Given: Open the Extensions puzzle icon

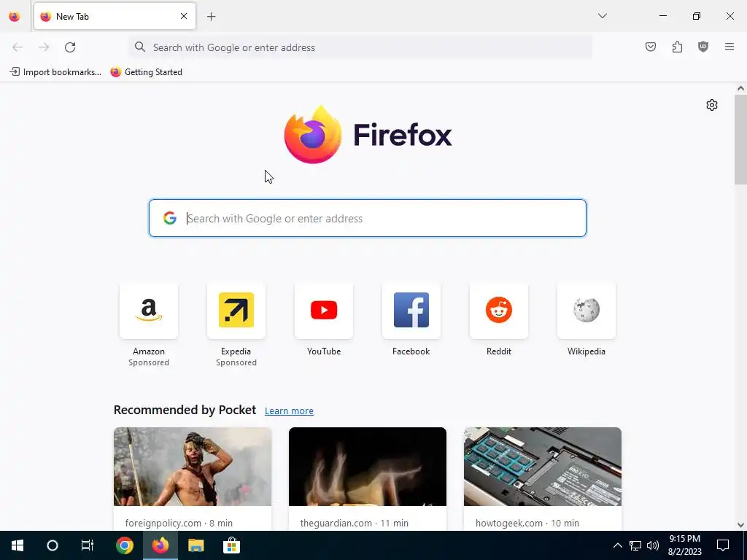Looking at the screenshot, I should tap(677, 47).
